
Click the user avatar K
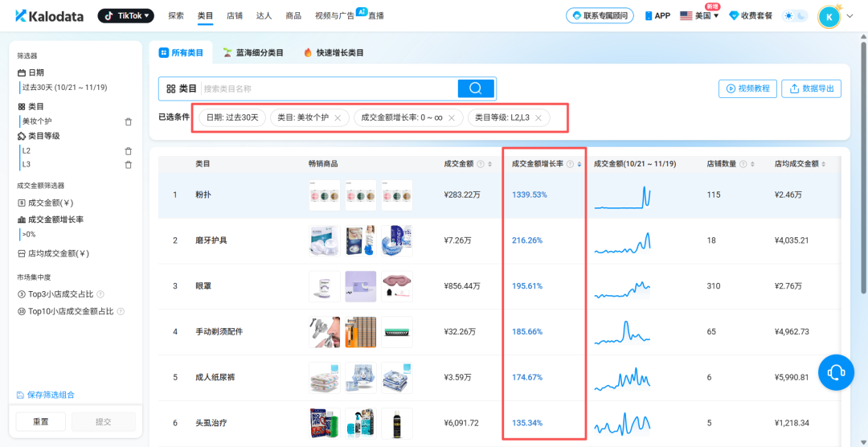point(829,17)
